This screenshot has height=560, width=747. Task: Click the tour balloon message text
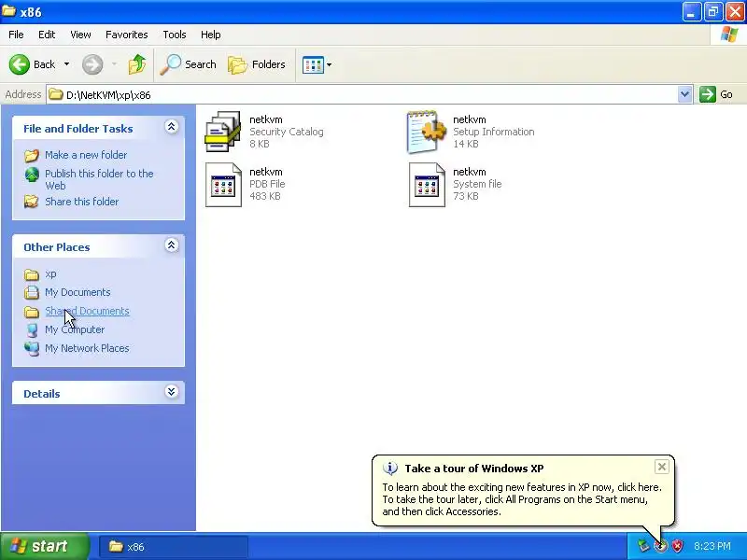click(x=522, y=499)
